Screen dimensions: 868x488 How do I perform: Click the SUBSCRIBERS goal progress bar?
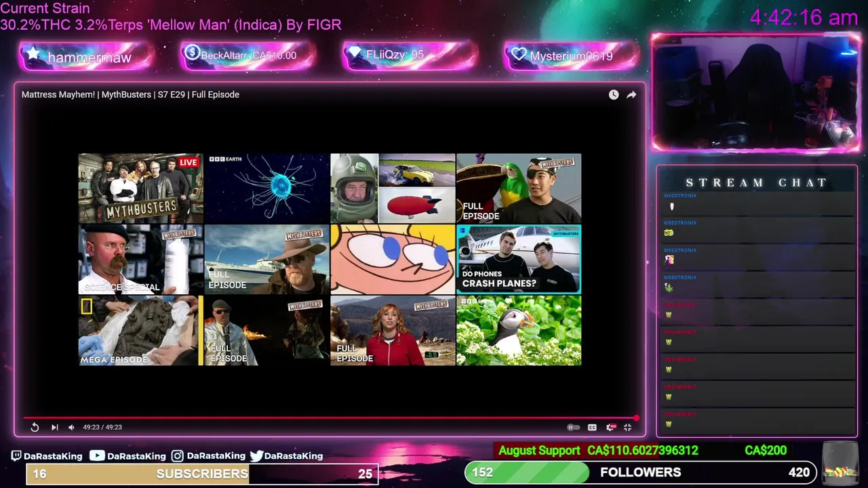(202, 474)
